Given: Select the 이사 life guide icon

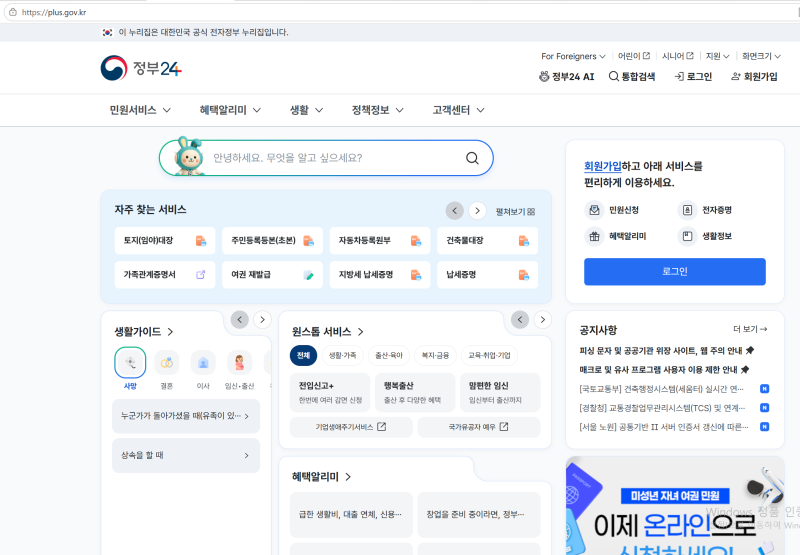Looking at the screenshot, I should pos(203,363).
